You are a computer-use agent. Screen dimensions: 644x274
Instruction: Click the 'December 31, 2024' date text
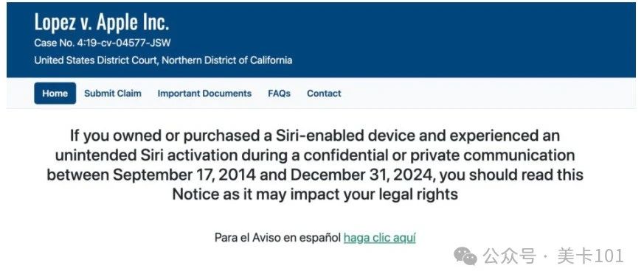(x=364, y=175)
